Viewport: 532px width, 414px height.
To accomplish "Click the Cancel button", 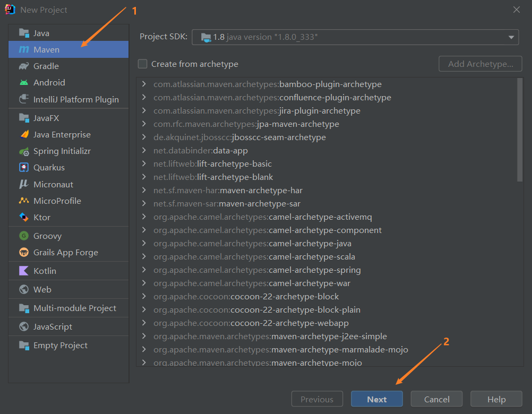I will (x=436, y=399).
